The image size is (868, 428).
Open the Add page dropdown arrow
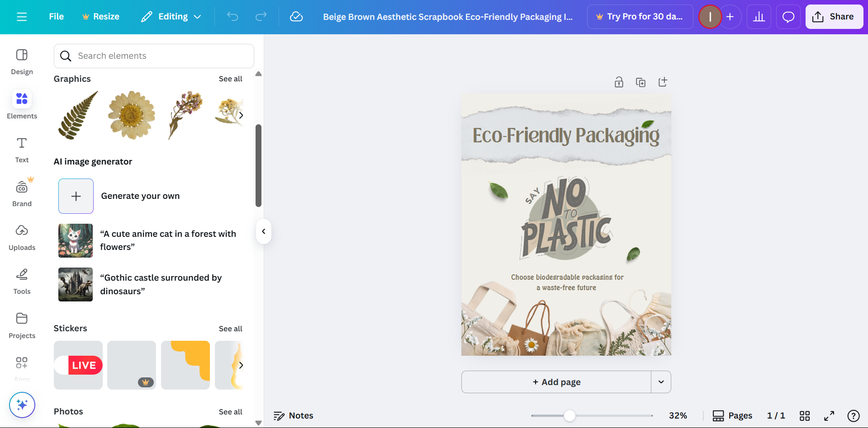661,382
